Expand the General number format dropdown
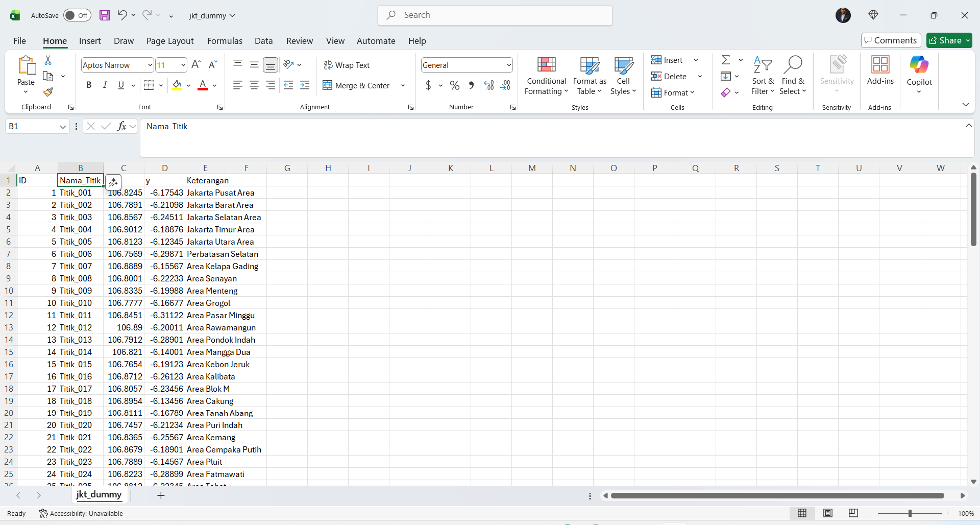980x525 pixels. (x=509, y=65)
